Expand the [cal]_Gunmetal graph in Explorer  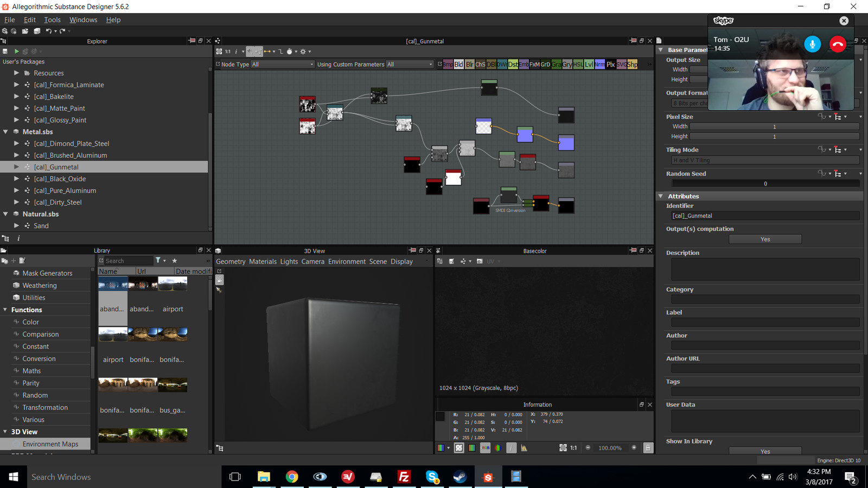(16, 167)
